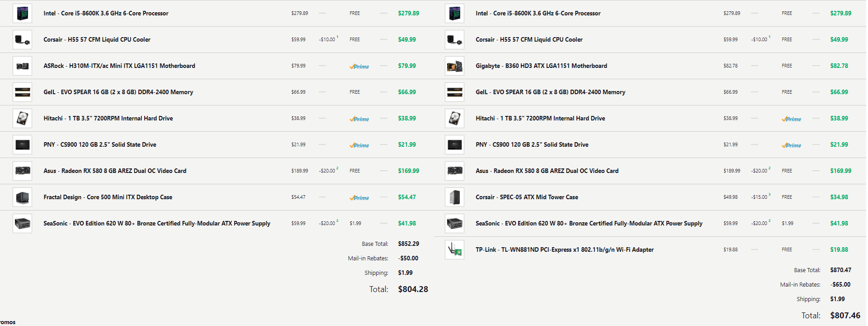The height and width of the screenshot is (326, 868).
Task: Click Prime logo for PNY SSD in $804.28 build
Action: [x=359, y=145]
